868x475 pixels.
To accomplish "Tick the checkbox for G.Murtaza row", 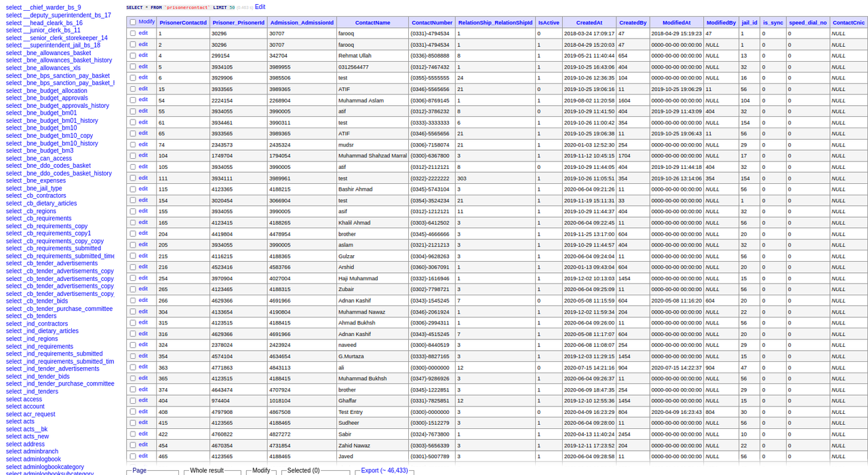I will (133, 356).
